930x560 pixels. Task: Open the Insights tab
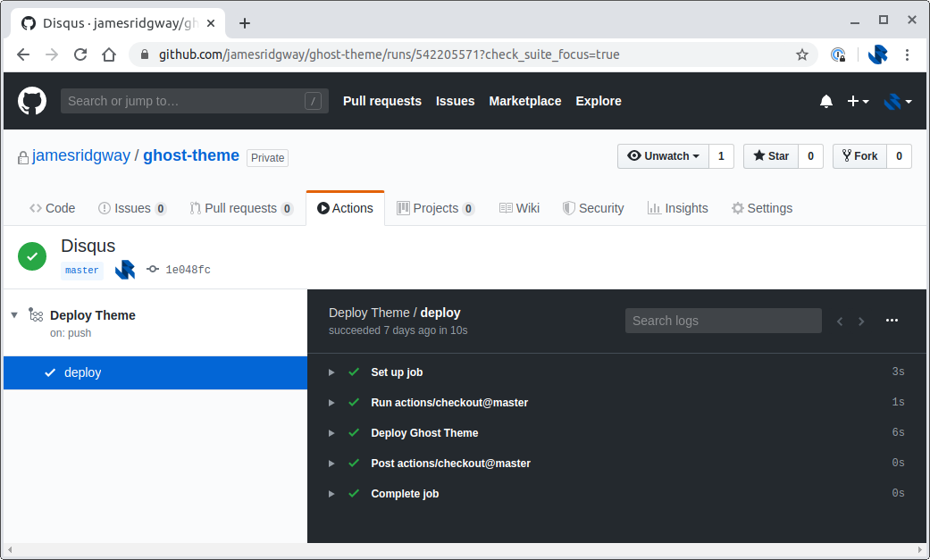coord(678,208)
